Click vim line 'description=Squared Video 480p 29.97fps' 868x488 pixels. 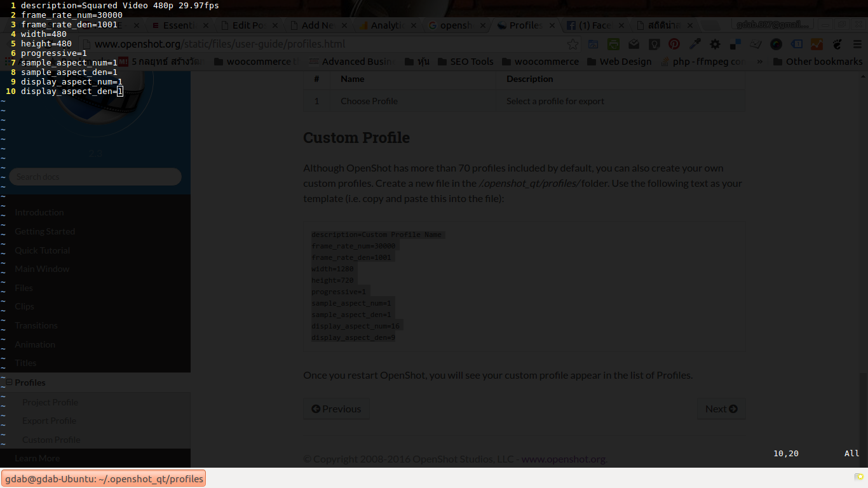tap(120, 5)
